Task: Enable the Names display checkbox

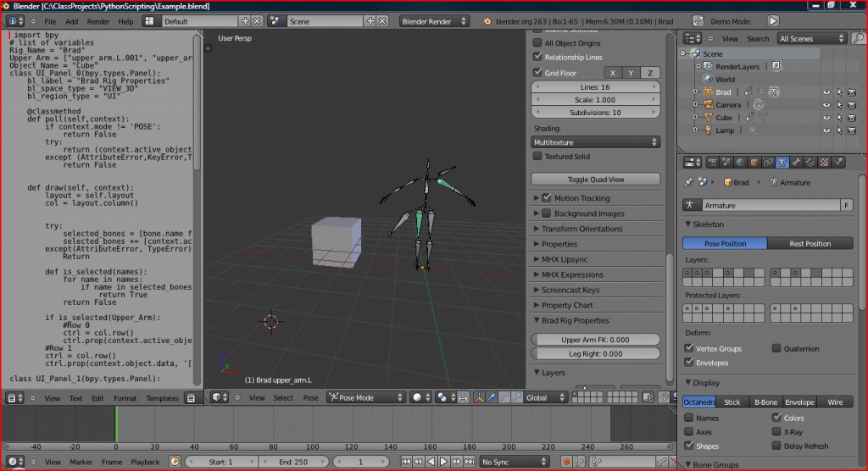Action: click(x=688, y=418)
